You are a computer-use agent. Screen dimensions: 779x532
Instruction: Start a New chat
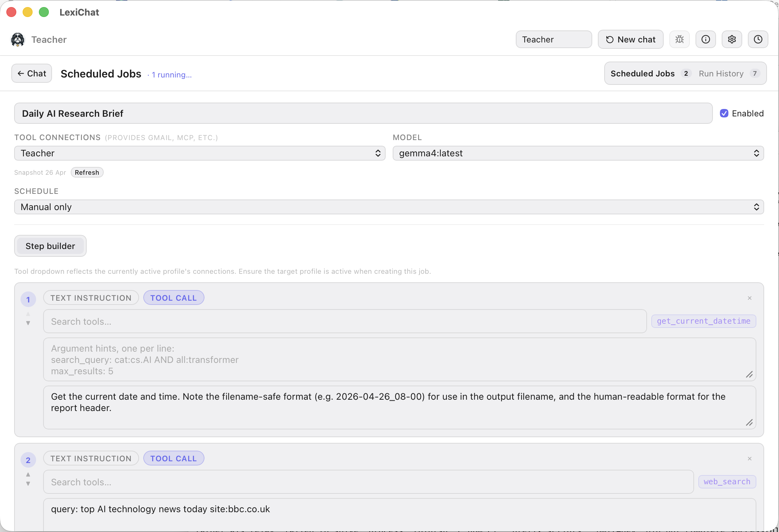click(x=630, y=39)
